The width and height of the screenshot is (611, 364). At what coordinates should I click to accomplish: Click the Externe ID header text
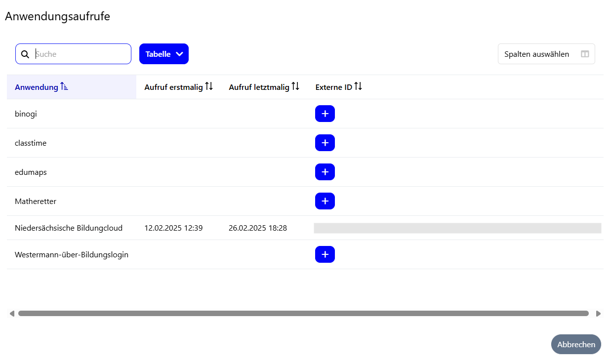[333, 87]
